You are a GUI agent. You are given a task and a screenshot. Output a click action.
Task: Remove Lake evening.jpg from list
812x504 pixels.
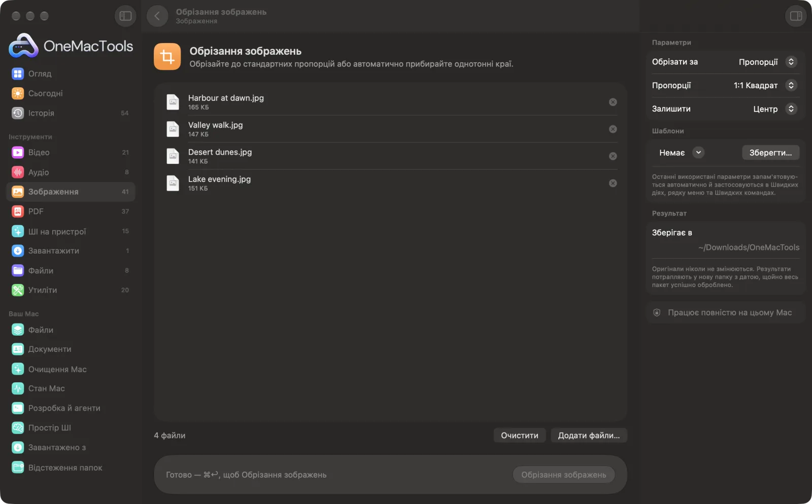click(x=613, y=183)
